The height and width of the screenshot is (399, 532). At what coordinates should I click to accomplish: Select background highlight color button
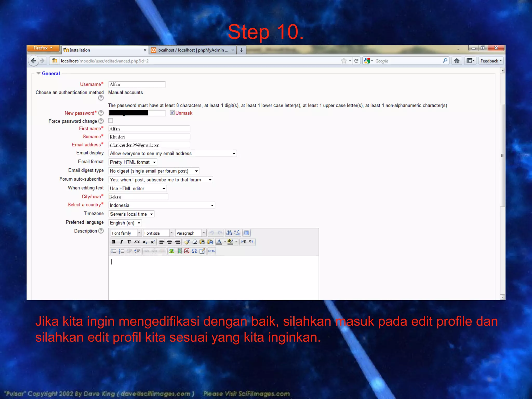[230, 242]
